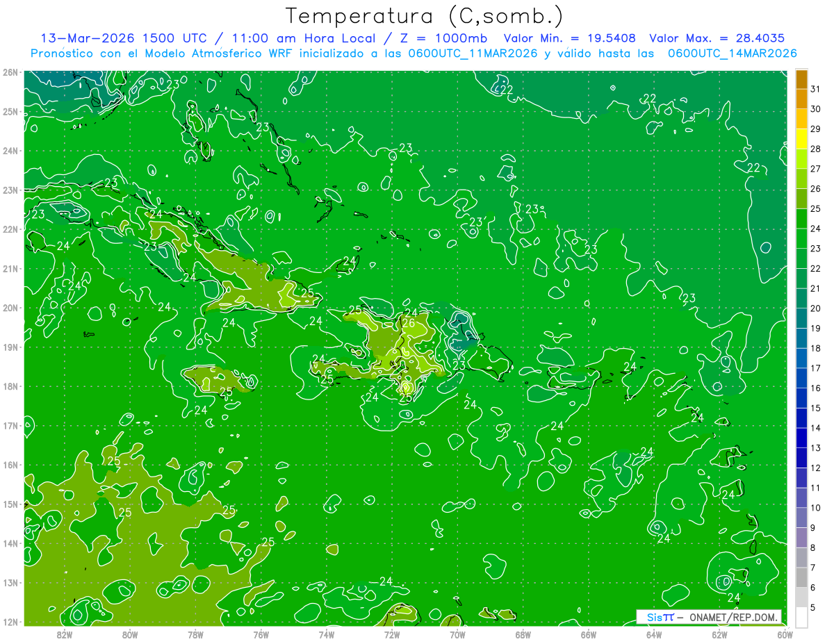
Task: Click the "Temperatura (C,somb.)" map title
Action: click(423, 16)
